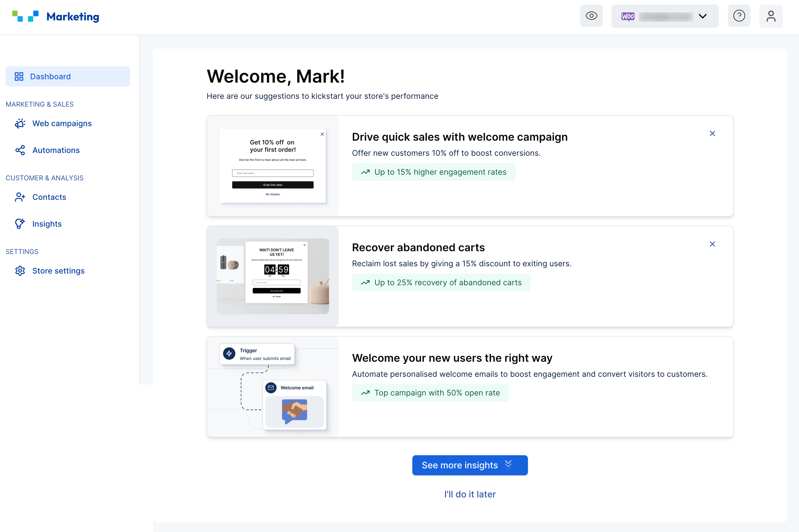Click the MARKETING & SALES section label
Viewport: 799px width, 532px height.
[x=39, y=104]
